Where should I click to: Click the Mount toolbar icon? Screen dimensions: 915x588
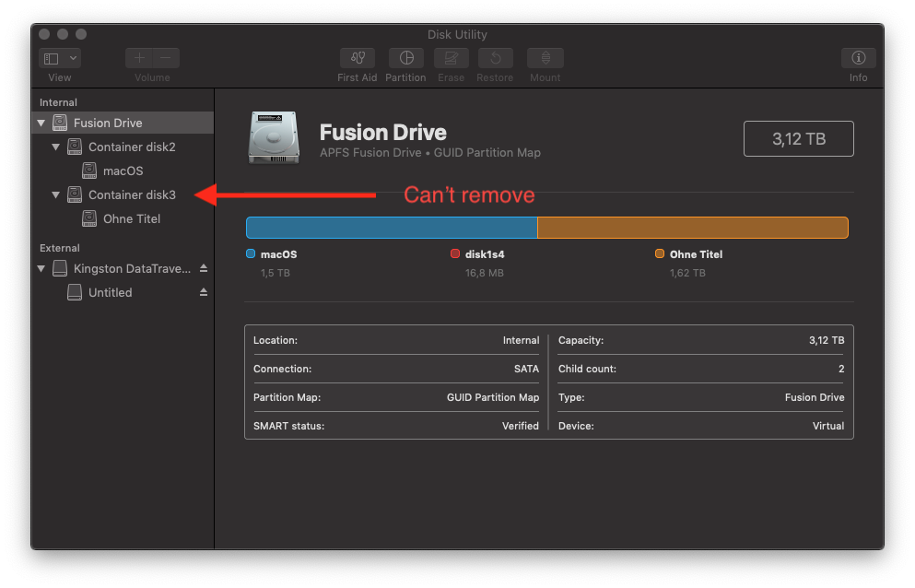(x=545, y=58)
